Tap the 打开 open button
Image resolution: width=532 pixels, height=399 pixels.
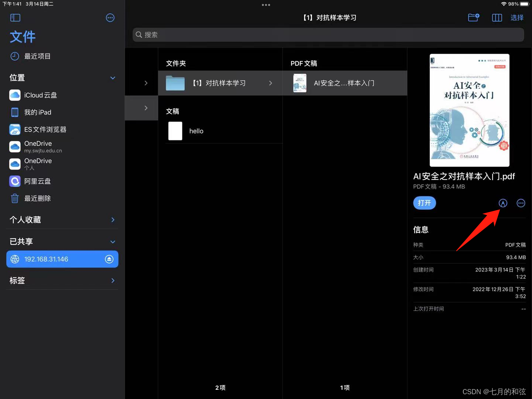pos(425,203)
